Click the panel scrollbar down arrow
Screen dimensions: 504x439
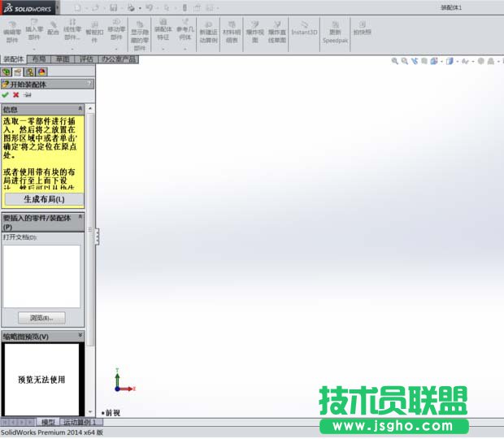click(x=90, y=411)
